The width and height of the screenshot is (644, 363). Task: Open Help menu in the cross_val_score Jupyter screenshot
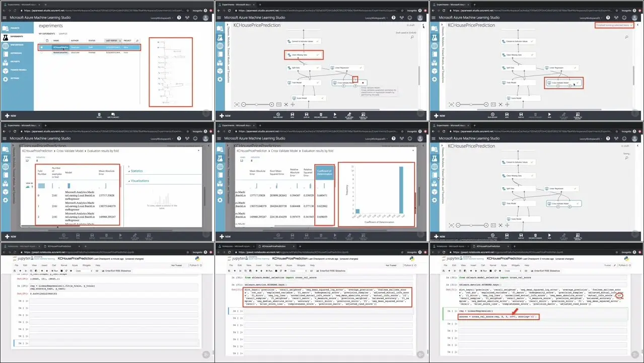point(527,265)
